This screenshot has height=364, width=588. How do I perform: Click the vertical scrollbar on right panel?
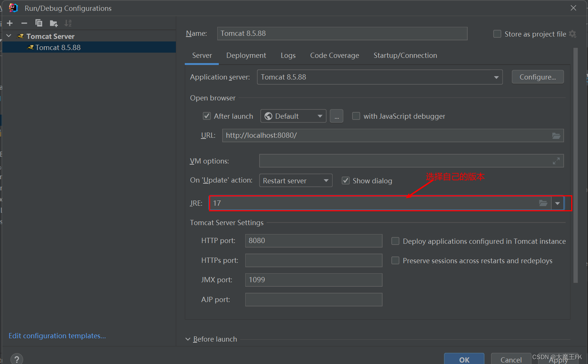[575, 165]
